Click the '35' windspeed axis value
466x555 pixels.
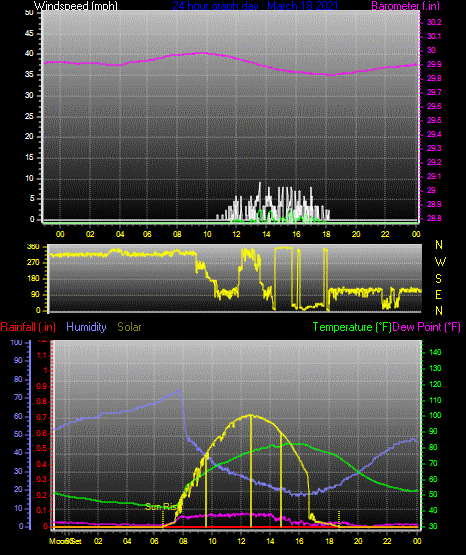29,75
